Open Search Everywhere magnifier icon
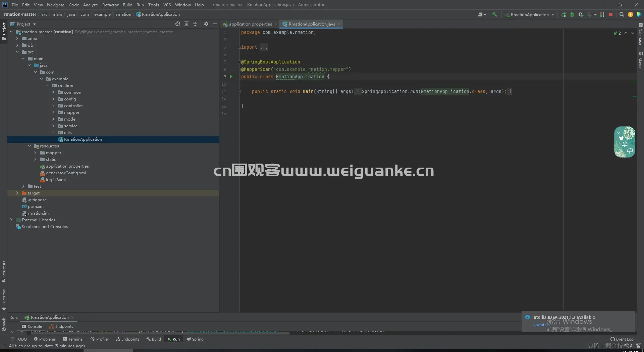 click(622, 14)
